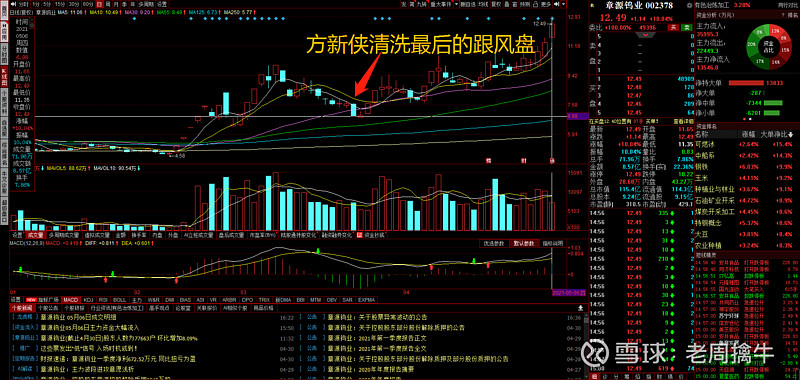Screen dimensions: 800x380
Task: Open the 更多 more options menu
Action: (546, 5)
